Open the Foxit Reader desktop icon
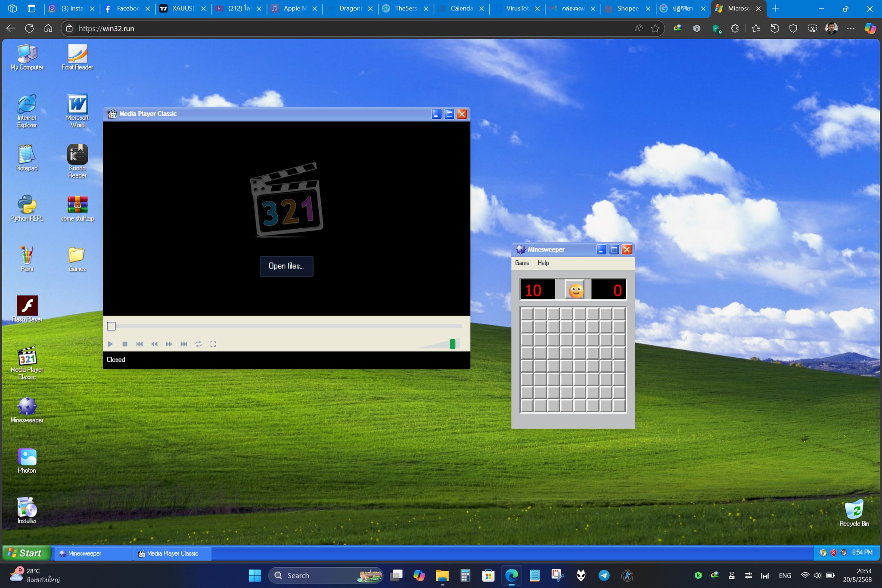The image size is (882, 588). [x=77, y=57]
